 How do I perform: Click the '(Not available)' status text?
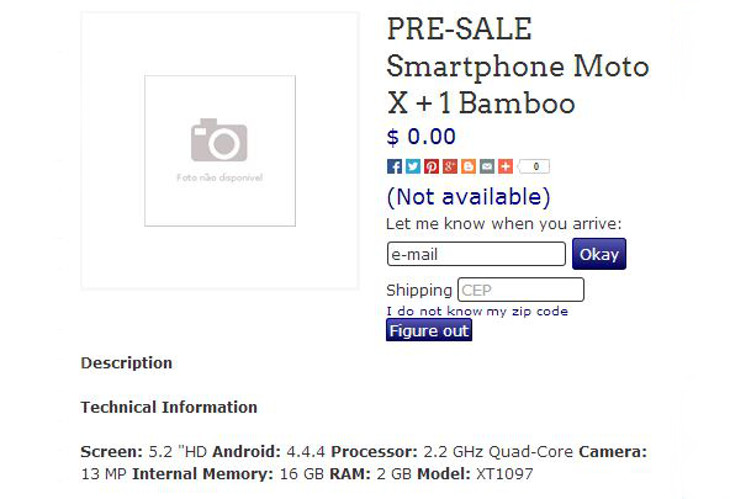tap(468, 197)
